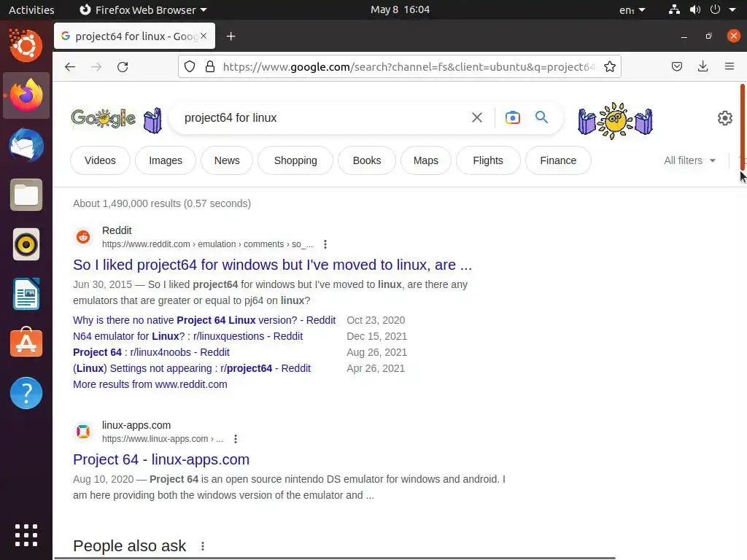The height and width of the screenshot is (560, 747).
Task: Open the 'So I liked project64 for windows' result
Action: [273, 265]
